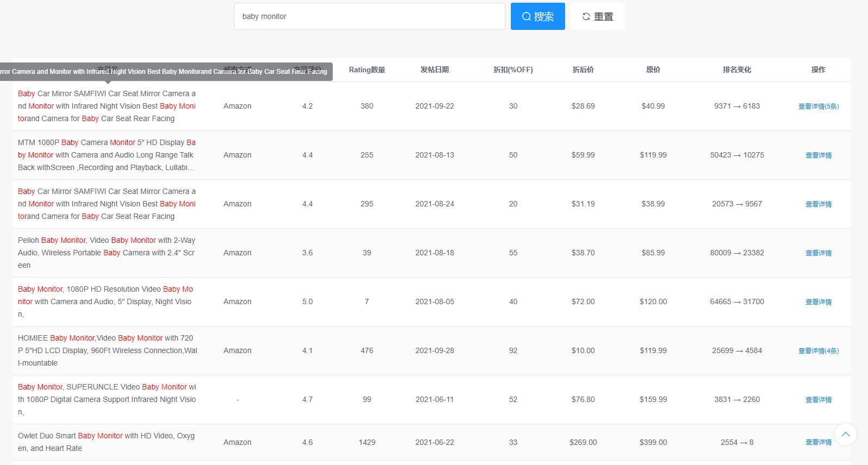Select the Peiloh Baby Monitor product title
Viewport: 868px width, 465px height.
click(x=107, y=253)
